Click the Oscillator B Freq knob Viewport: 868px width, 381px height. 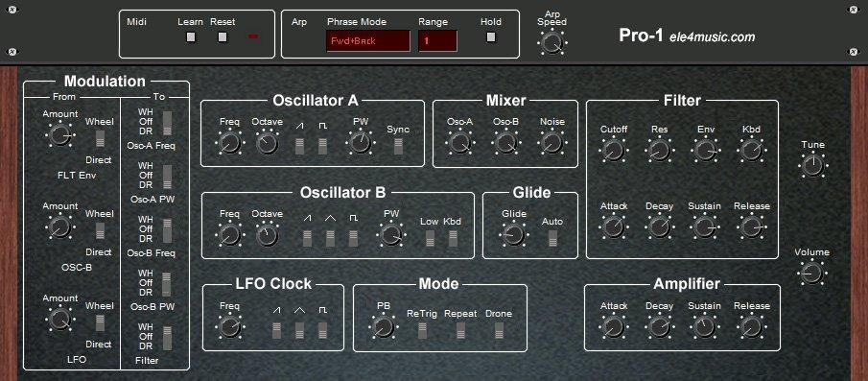229,235
